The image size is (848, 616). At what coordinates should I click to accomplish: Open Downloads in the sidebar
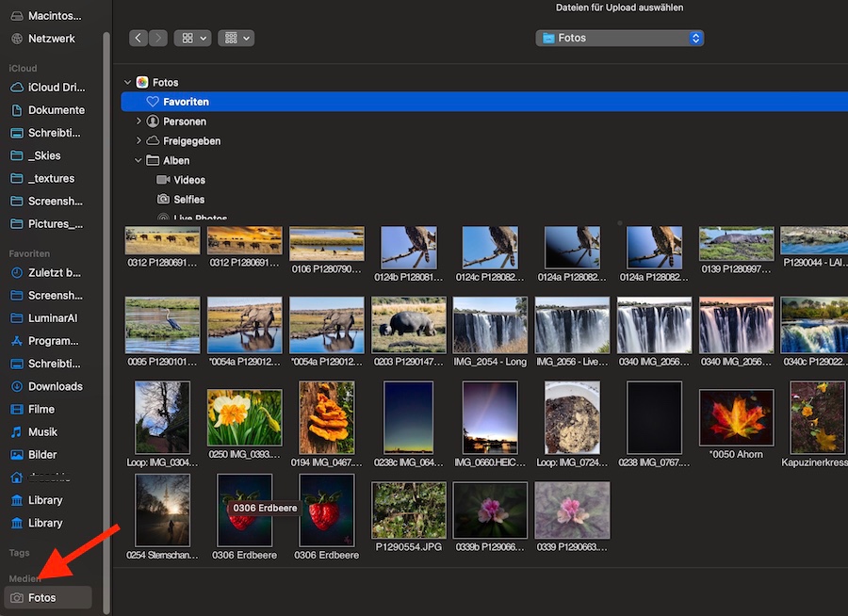(55, 386)
